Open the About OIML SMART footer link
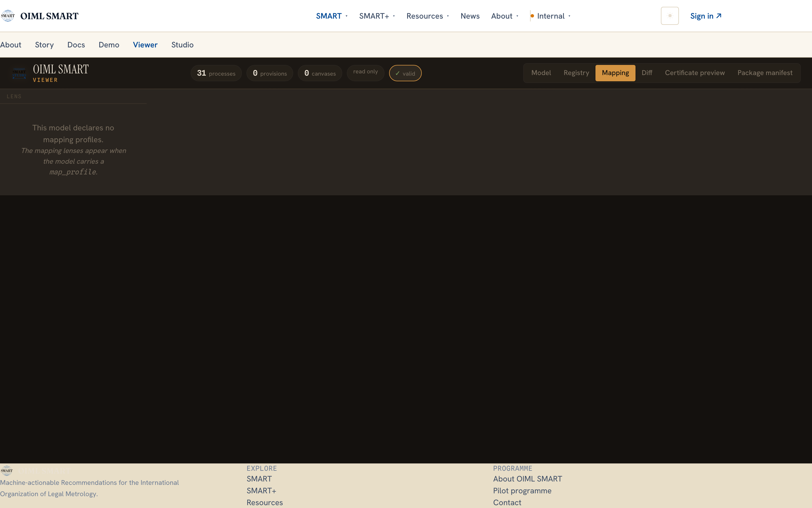This screenshot has width=812, height=508. [x=528, y=479]
